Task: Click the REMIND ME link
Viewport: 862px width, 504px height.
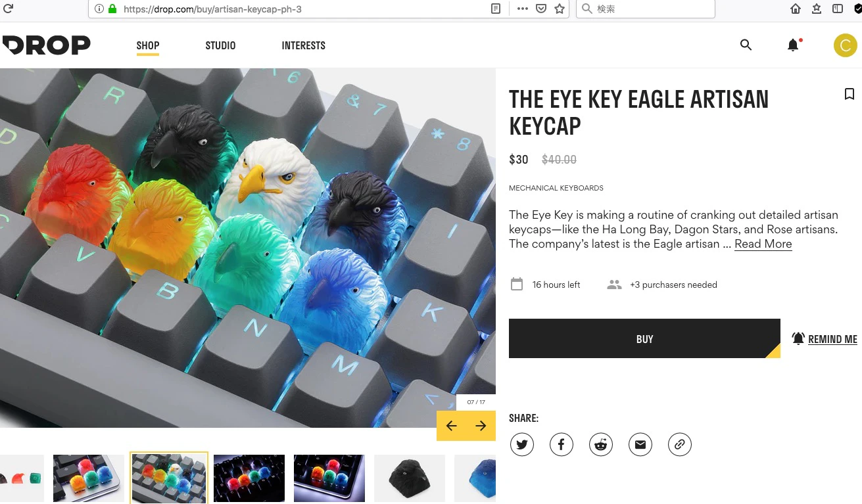Action: click(825, 339)
